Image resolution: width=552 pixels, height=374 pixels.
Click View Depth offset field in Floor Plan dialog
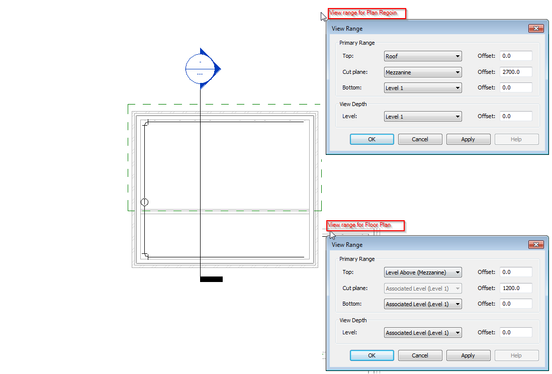516,332
